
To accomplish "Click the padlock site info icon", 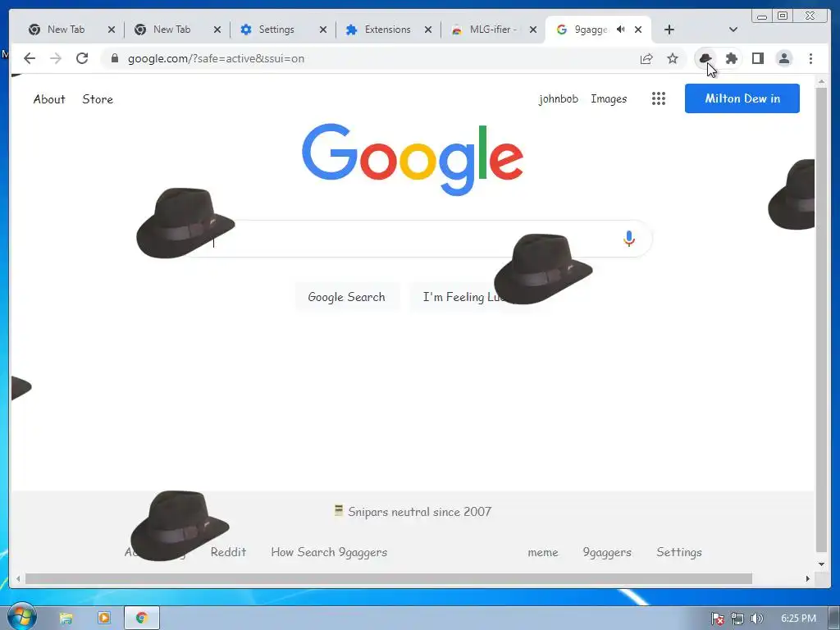I will (114, 58).
